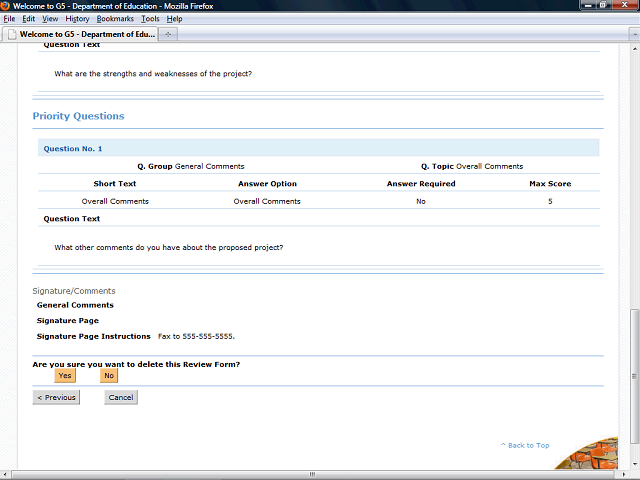
Task: Open the Help menu
Action: pos(174,19)
